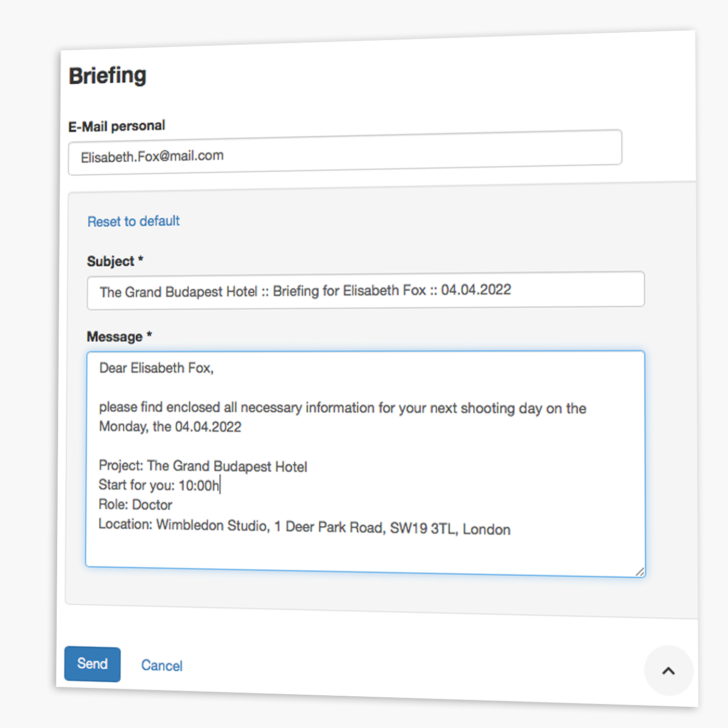Click the E-Mail personal label
728x728 pixels.
116,125
